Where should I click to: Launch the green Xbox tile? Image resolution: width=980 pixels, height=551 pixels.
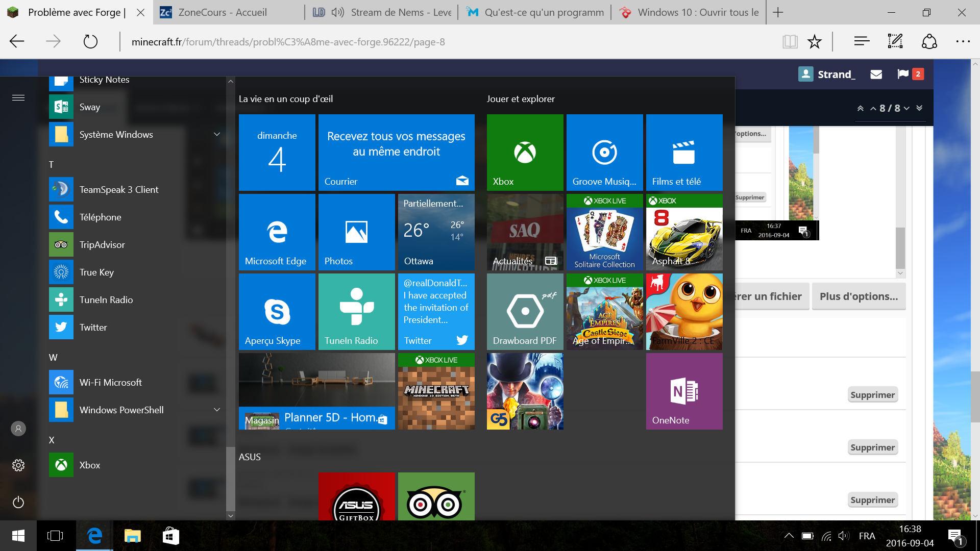[525, 153]
